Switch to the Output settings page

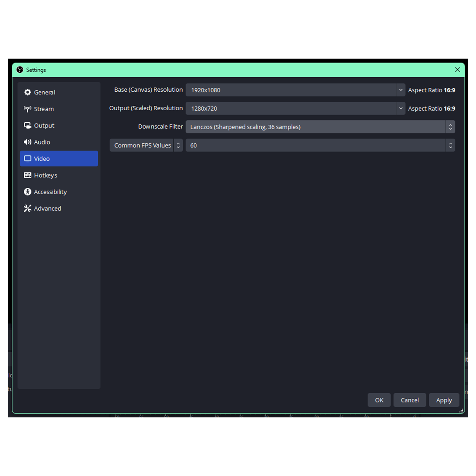[x=44, y=125]
